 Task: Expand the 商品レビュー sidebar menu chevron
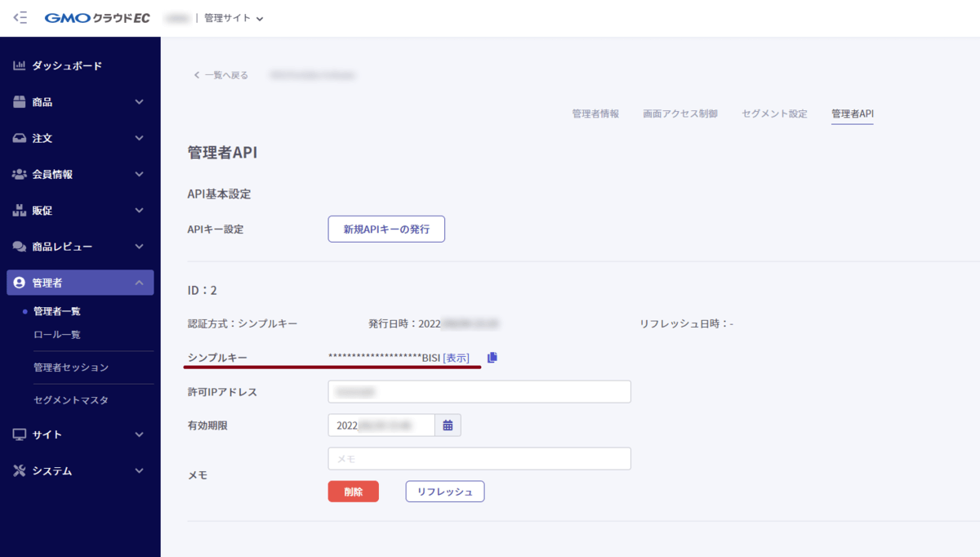click(139, 247)
